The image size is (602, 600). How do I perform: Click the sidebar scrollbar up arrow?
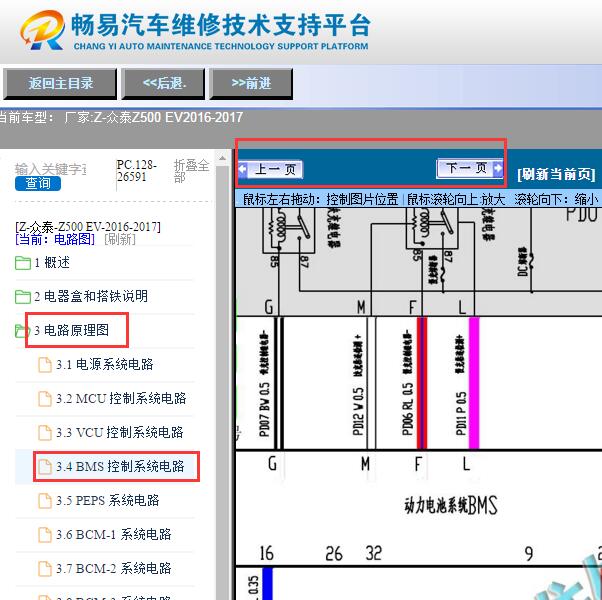[x=222, y=158]
